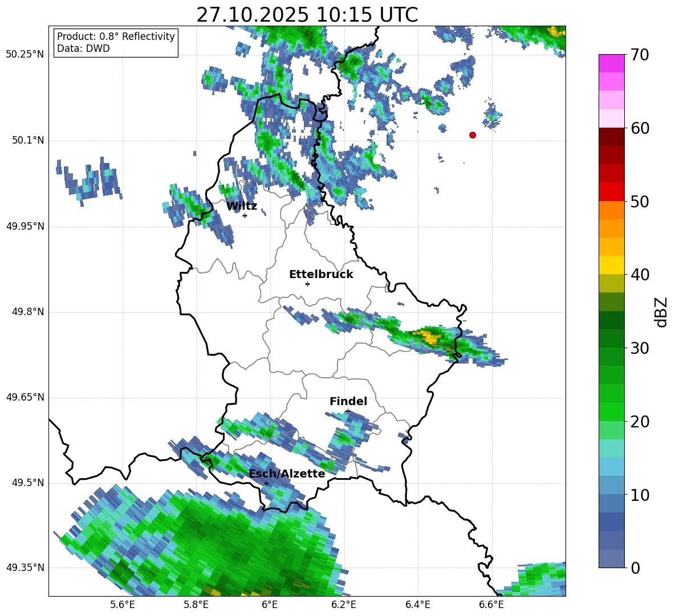Click the bright green swatch above 20
675x616 pixels.
(611, 411)
